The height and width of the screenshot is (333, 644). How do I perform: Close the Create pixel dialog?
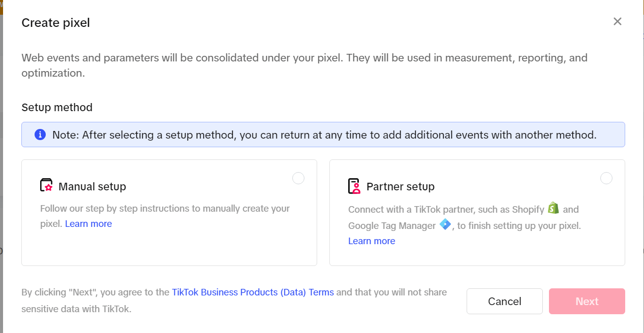(617, 21)
